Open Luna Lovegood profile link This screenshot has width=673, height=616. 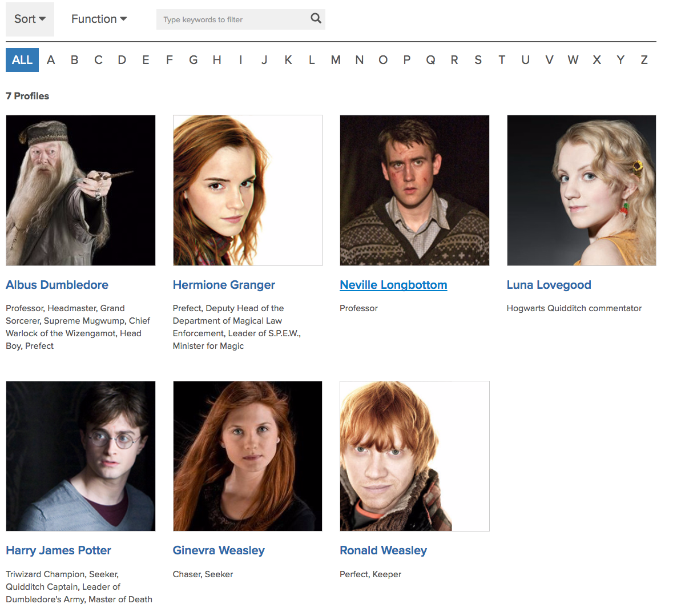549,285
